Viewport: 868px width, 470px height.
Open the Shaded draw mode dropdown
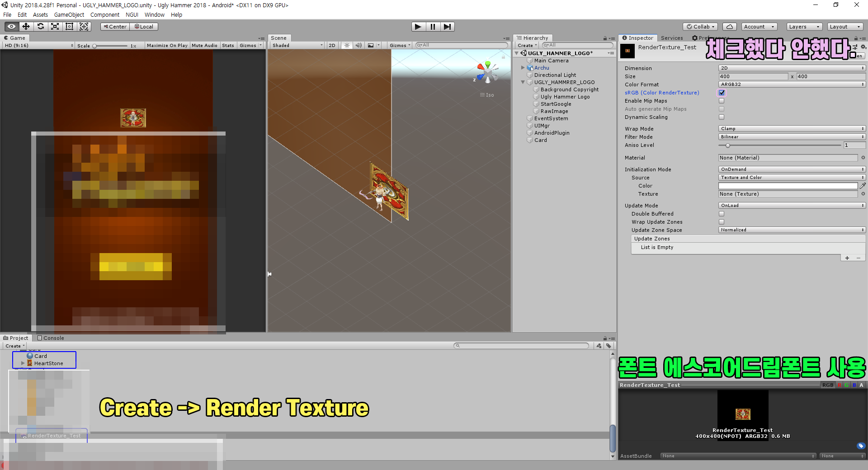297,45
